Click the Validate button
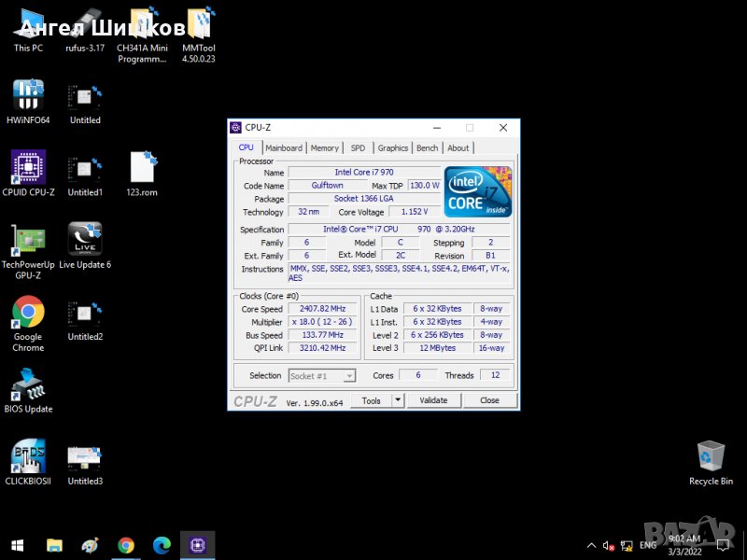 point(433,400)
